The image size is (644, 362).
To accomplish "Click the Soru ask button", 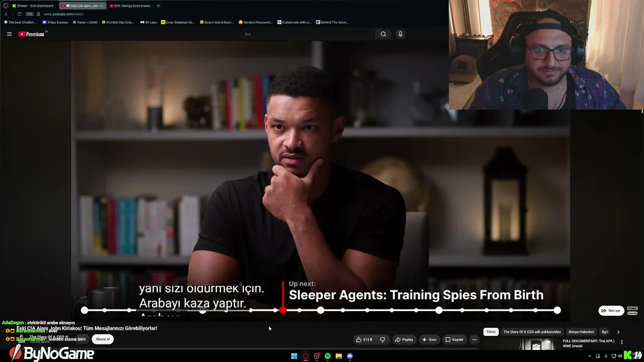I will click(x=429, y=340).
